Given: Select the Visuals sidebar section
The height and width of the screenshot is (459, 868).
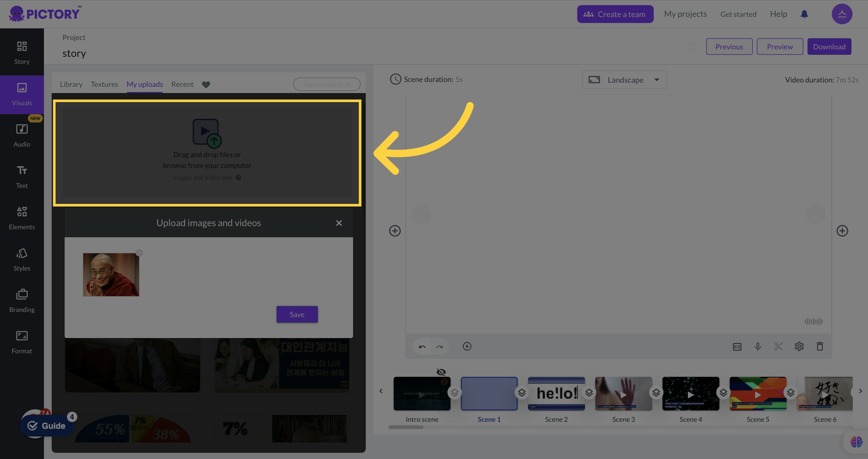Looking at the screenshot, I should click(22, 95).
